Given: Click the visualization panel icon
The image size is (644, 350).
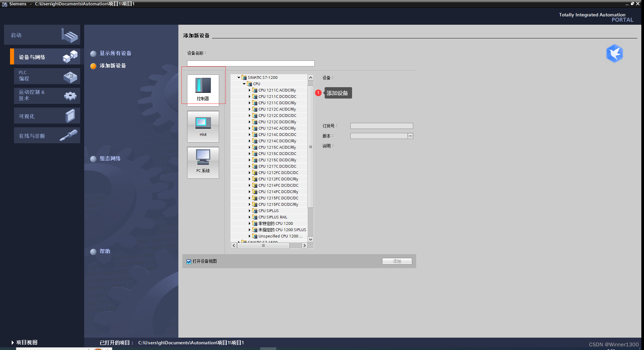Looking at the screenshot, I should (70, 116).
